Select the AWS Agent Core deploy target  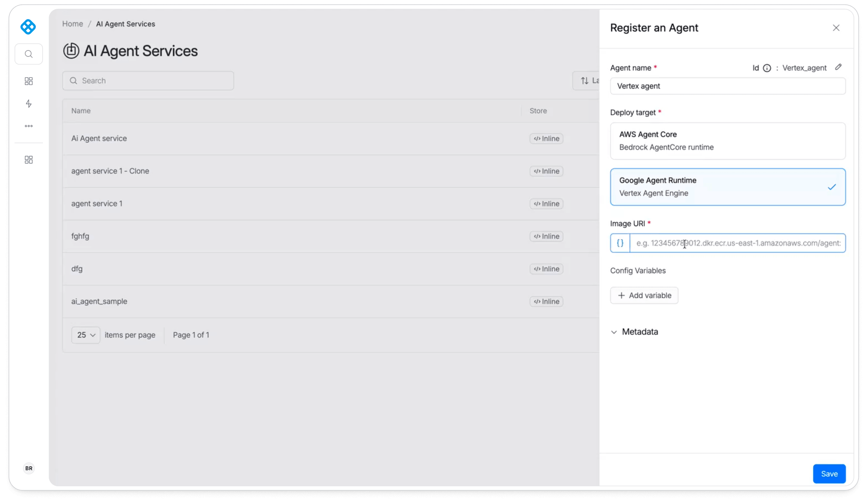point(728,141)
